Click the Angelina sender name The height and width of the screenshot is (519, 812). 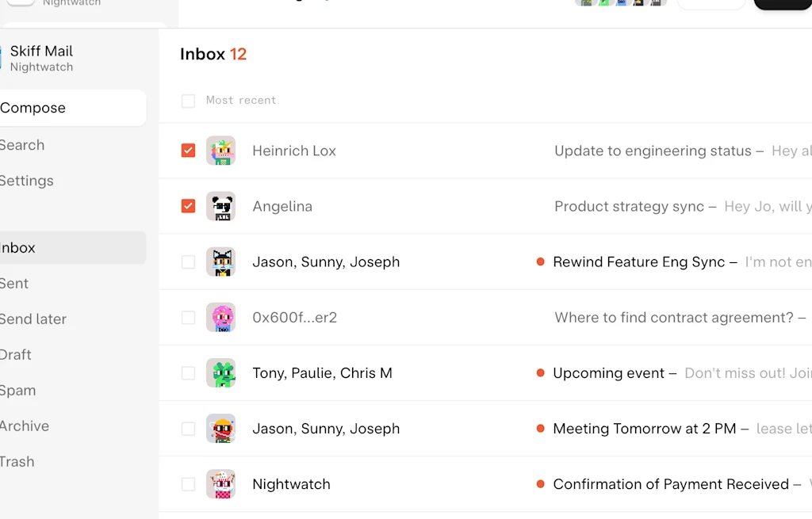coord(282,207)
